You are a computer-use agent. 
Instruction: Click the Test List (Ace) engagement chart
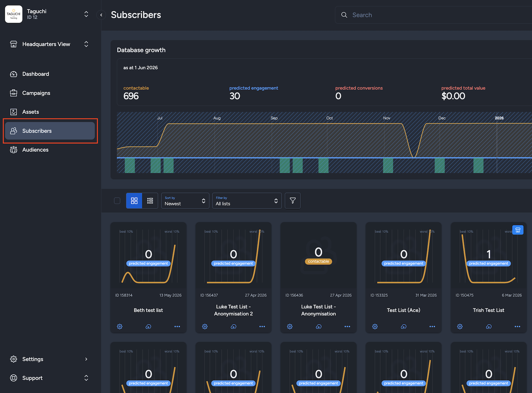point(404,257)
